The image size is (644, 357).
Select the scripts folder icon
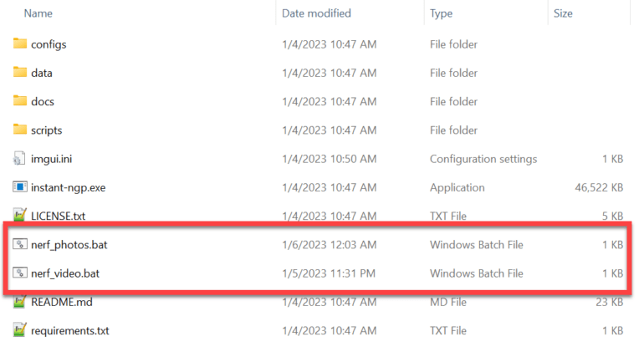coord(20,130)
